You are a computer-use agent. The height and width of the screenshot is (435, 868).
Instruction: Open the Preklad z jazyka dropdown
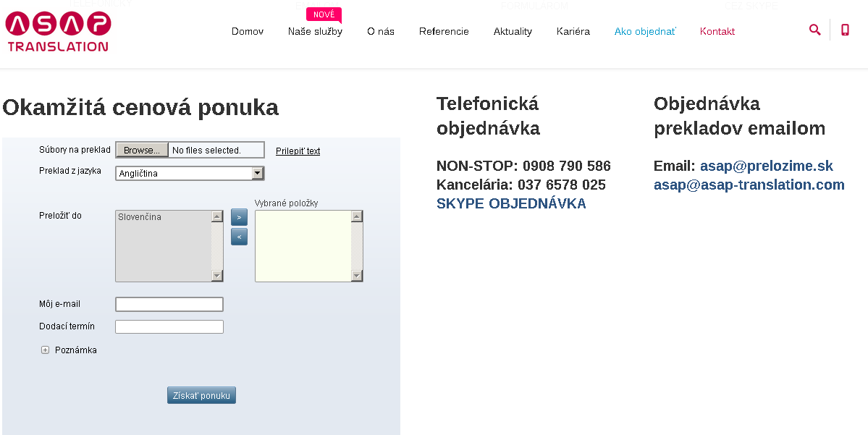tap(190, 173)
